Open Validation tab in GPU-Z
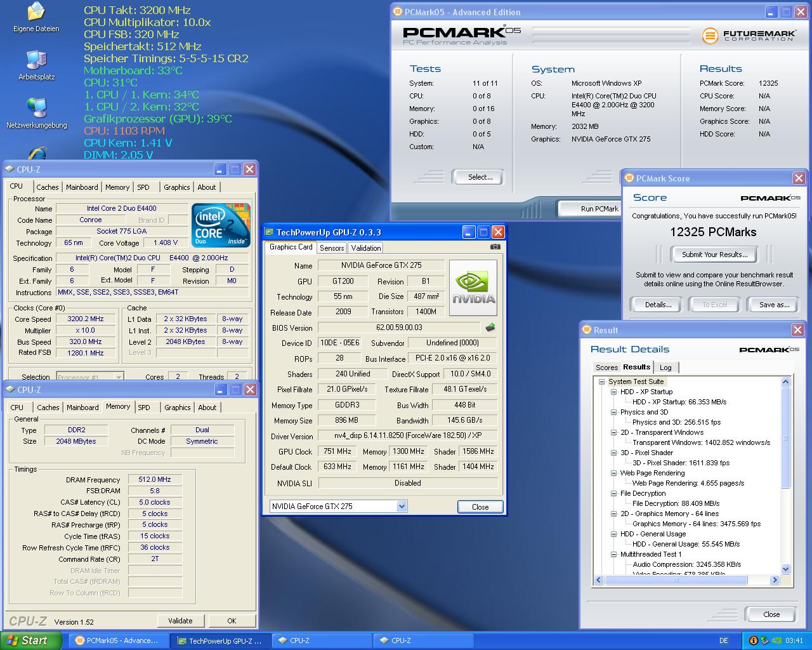Viewport: 812px width, 650px height. (366, 248)
